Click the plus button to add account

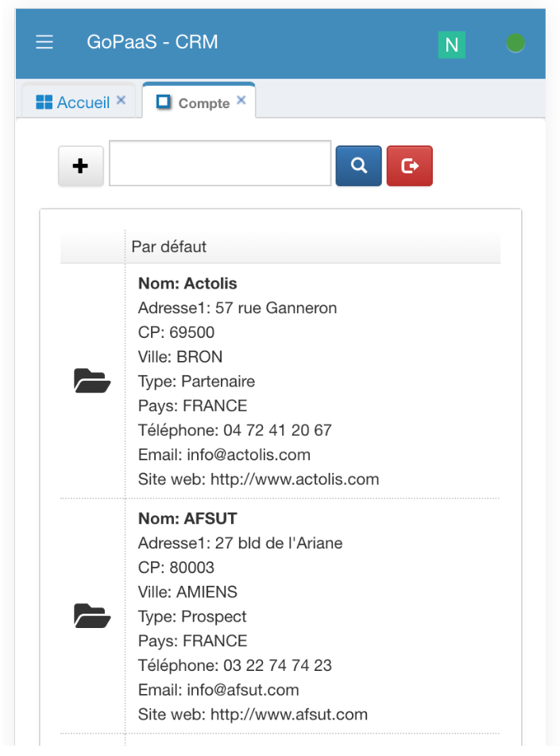80,166
